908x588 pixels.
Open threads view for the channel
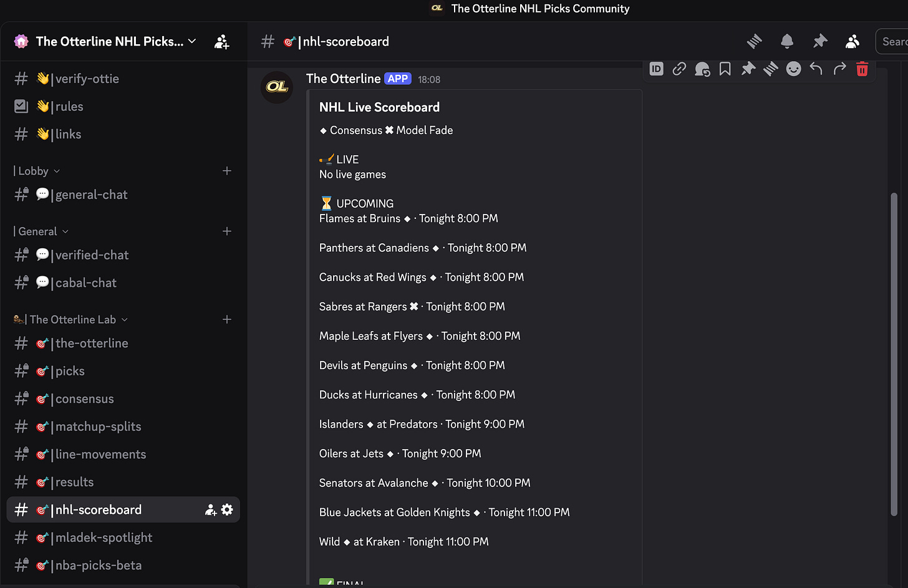point(754,41)
